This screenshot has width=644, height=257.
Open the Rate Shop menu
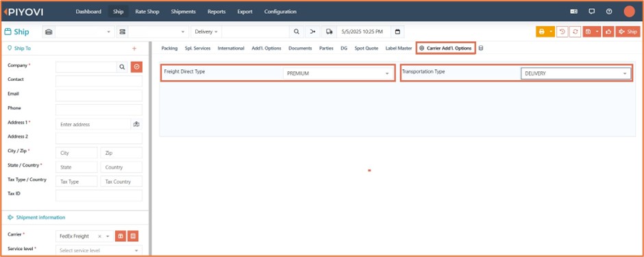pyautogui.click(x=147, y=12)
